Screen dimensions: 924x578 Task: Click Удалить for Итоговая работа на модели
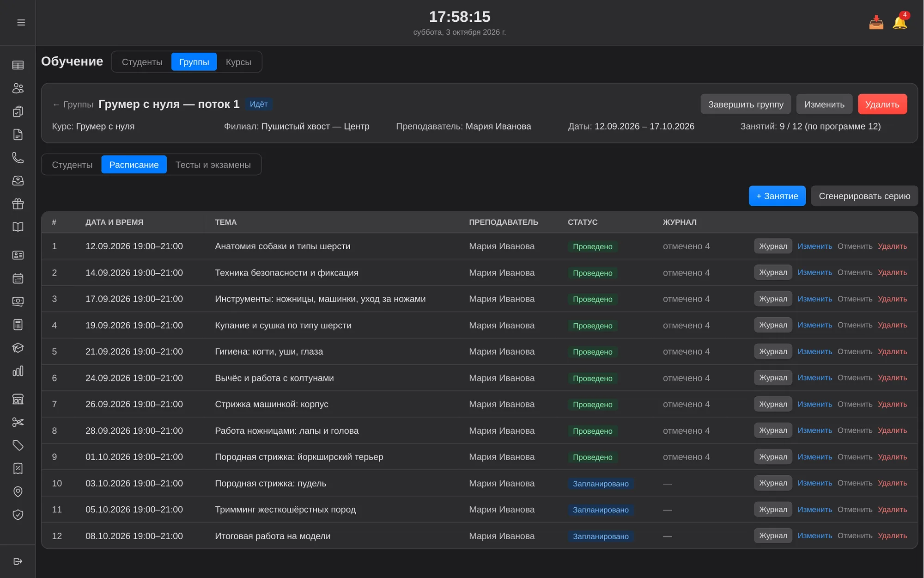point(892,536)
